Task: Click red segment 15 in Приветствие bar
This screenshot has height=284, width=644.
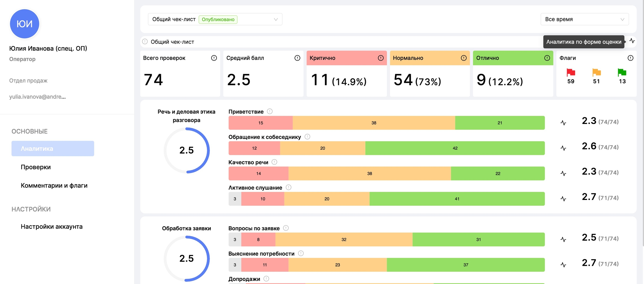Action: [261, 123]
